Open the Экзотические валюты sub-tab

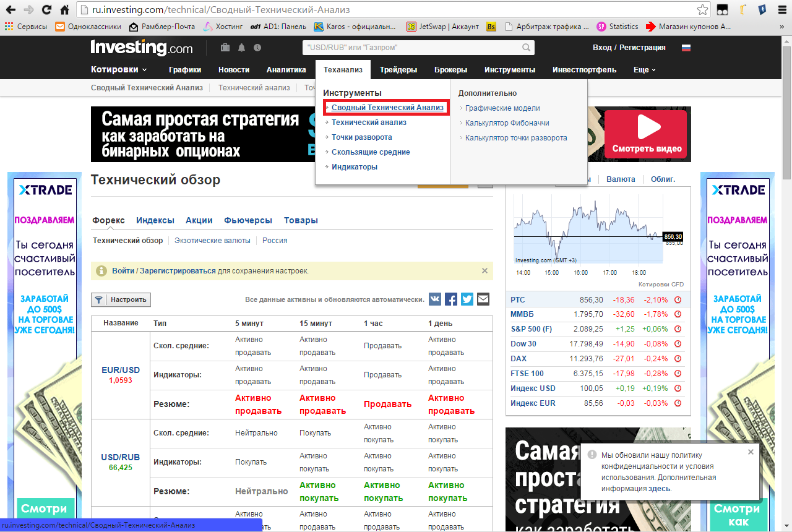(212, 241)
